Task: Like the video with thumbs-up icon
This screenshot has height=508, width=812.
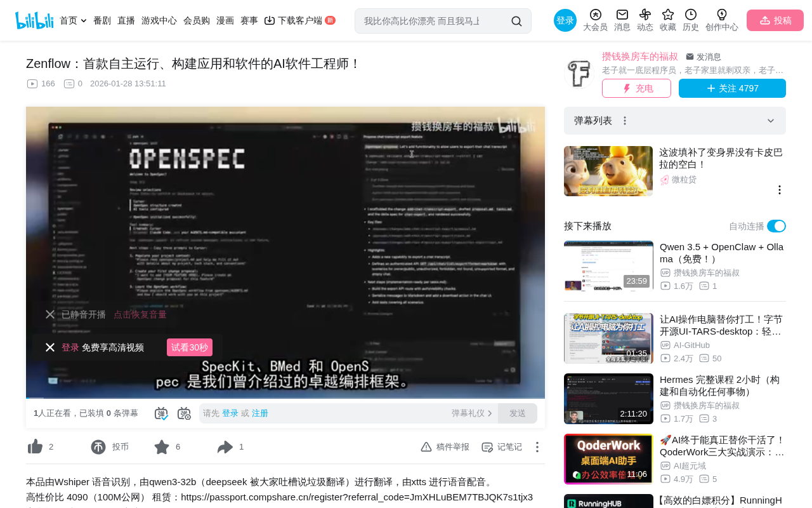Action: click(36, 447)
